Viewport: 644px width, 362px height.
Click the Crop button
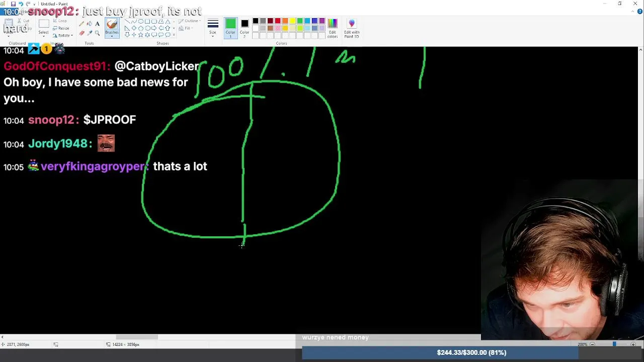pos(60,21)
